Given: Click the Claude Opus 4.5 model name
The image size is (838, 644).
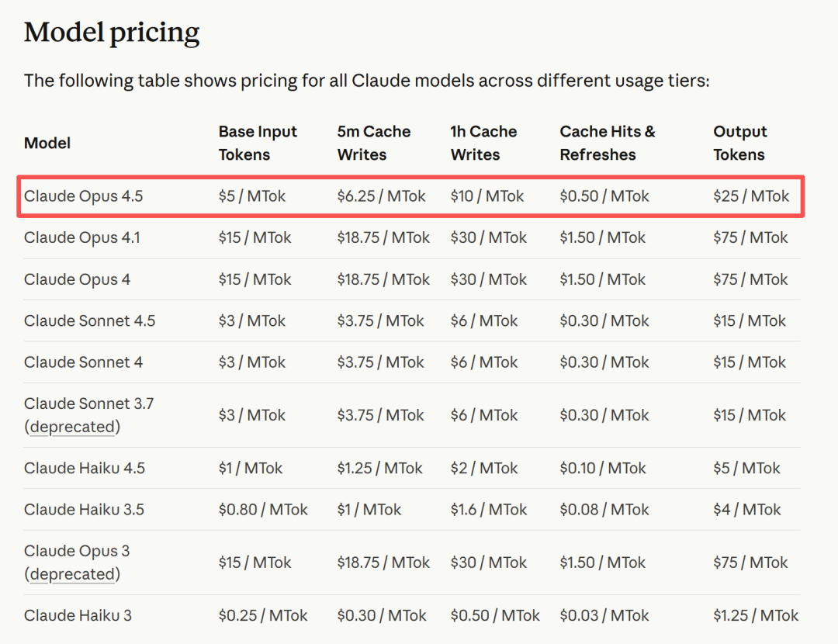Looking at the screenshot, I should tap(84, 196).
